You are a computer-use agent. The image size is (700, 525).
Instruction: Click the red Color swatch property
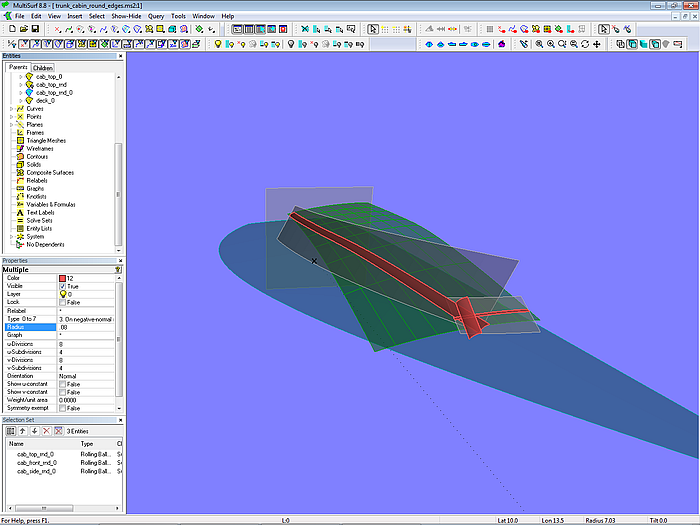click(x=63, y=278)
